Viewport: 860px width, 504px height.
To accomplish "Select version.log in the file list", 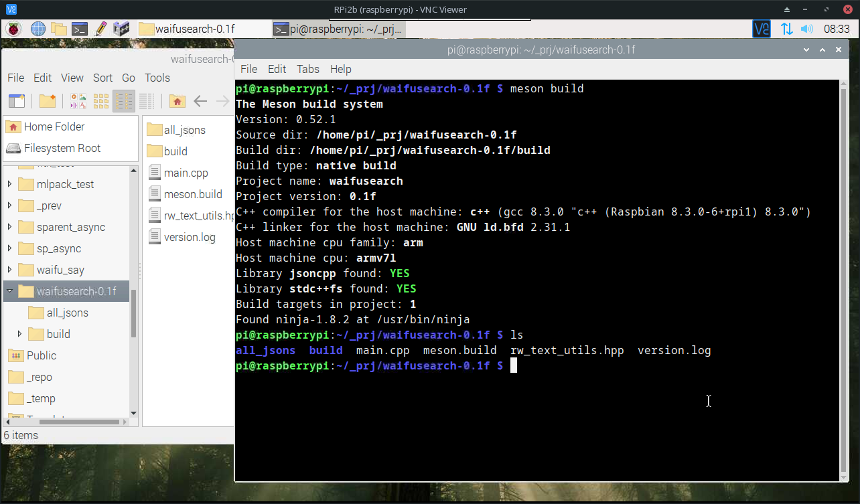I will pyautogui.click(x=182, y=237).
